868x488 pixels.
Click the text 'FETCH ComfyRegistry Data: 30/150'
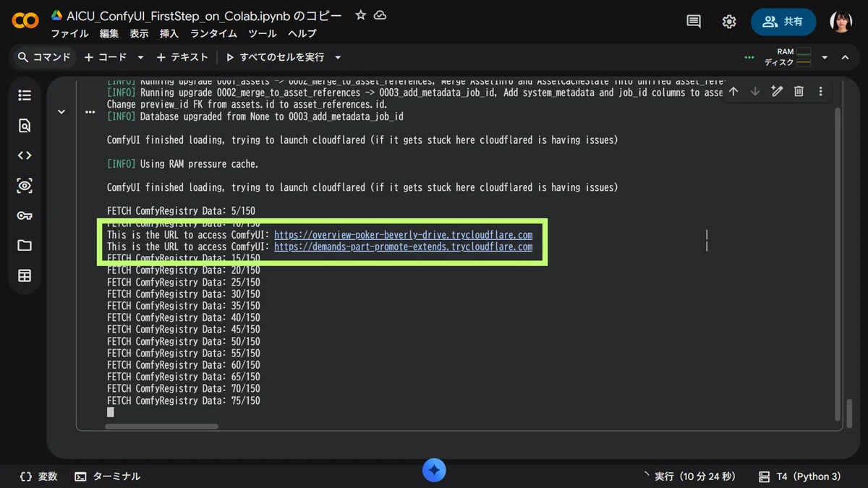pos(184,294)
